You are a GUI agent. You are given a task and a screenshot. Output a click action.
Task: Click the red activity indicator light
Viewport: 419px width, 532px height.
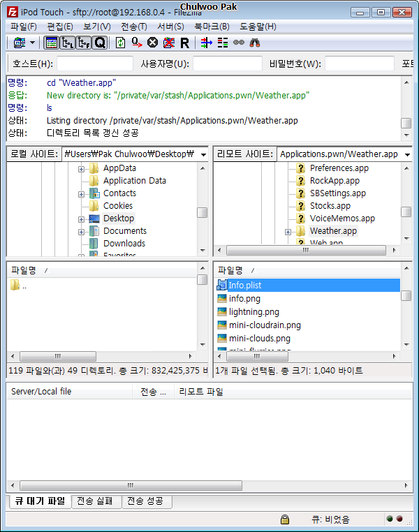pyautogui.click(x=399, y=519)
